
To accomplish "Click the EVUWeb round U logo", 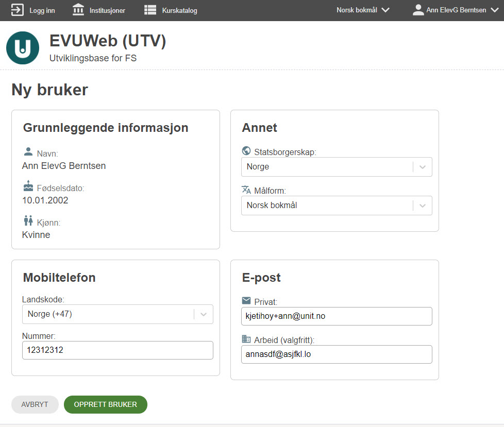I will [23, 48].
